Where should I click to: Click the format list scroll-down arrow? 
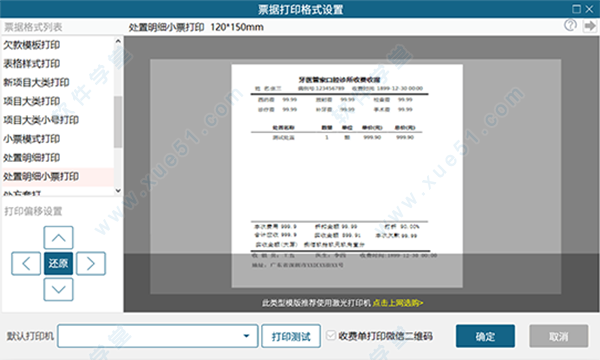point(118,190)
